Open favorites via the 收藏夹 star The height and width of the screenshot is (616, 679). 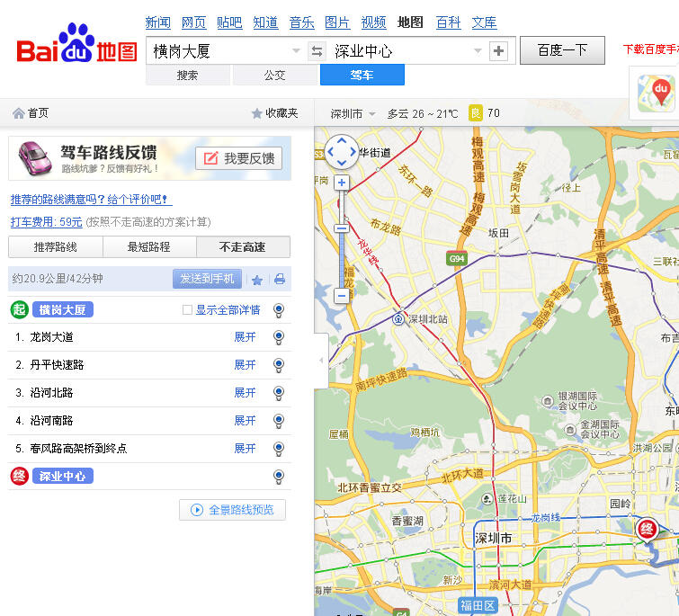click(257, 113)
